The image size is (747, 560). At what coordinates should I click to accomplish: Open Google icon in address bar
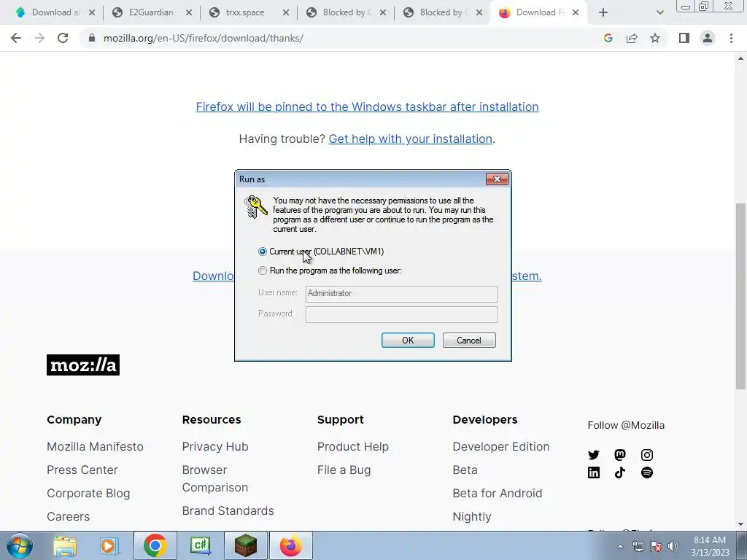(608, 38)
